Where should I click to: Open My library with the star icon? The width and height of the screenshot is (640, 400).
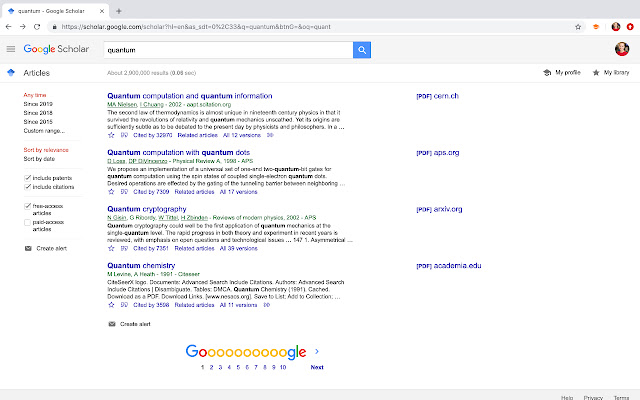tap(596, 73)
